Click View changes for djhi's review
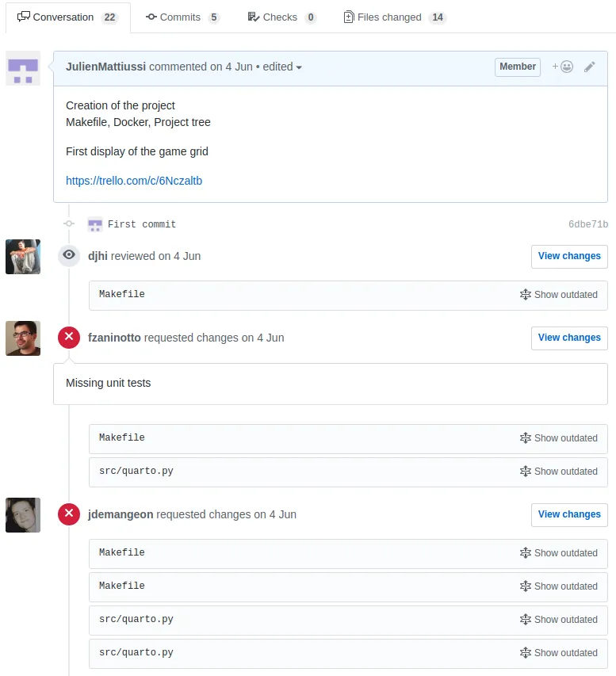This screenshot has width=616, height=676. pyautogui.click(x=569, y=256)
